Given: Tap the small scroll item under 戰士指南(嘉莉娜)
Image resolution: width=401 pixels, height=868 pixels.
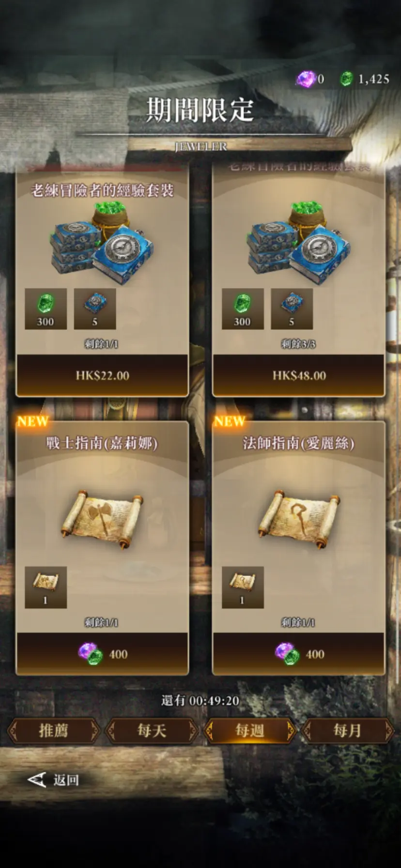Looking at the screenshot, I should coord(46,588).
